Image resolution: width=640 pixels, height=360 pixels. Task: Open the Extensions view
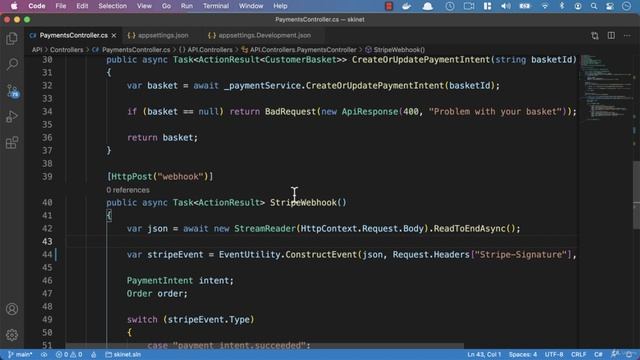tap(12, 143)
